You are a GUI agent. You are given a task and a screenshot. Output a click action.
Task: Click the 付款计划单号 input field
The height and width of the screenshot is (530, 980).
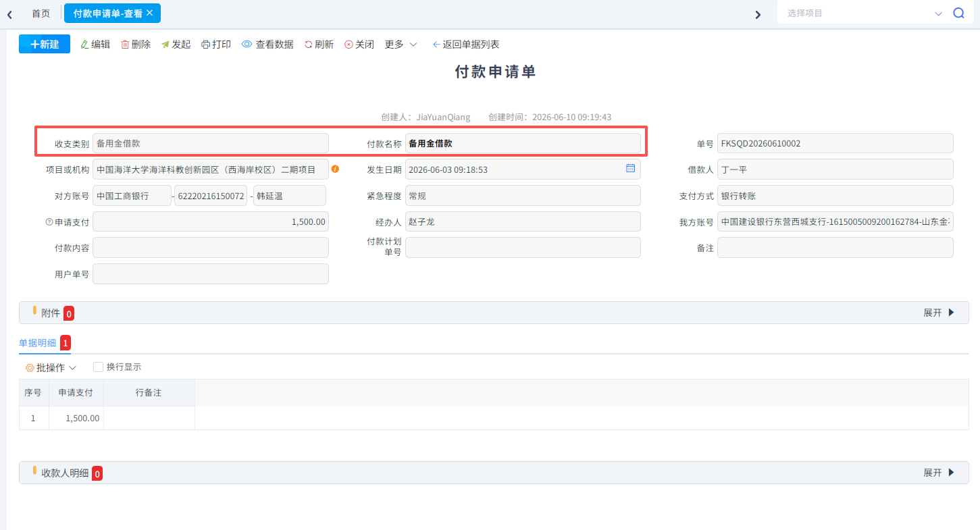coord(523,248)
